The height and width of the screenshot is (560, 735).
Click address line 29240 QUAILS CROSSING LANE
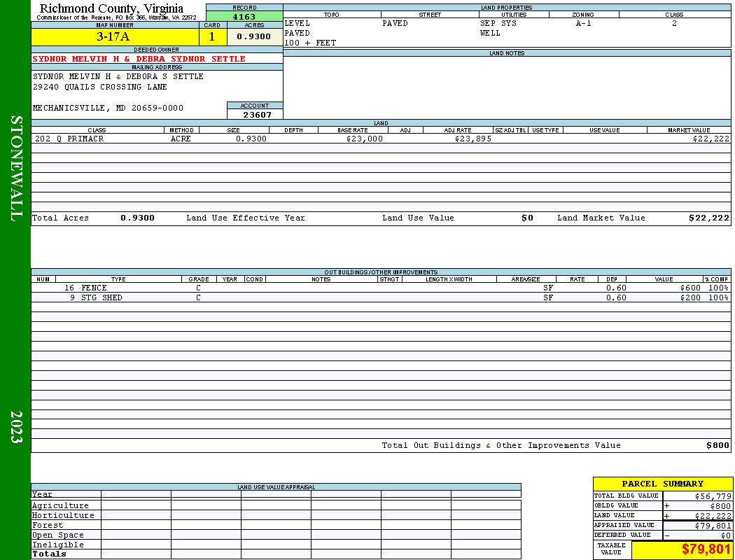tap(100, 87)
